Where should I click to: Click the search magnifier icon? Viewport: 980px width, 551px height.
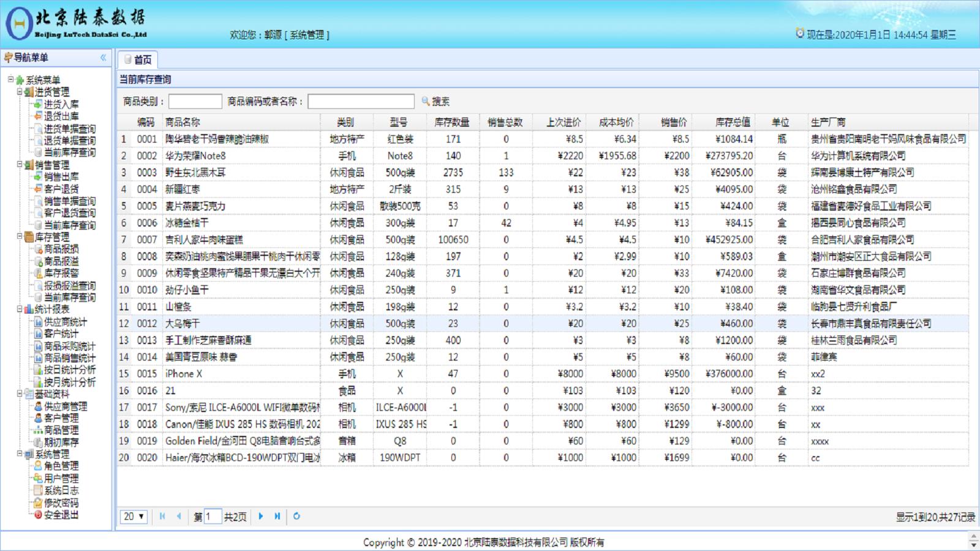[x=426, y=101]
